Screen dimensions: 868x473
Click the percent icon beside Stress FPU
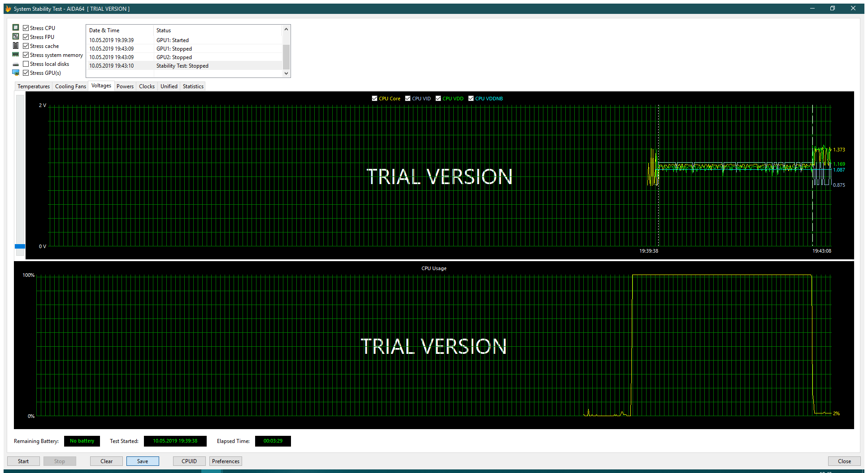pyautogui.click(x=16, y=37)
